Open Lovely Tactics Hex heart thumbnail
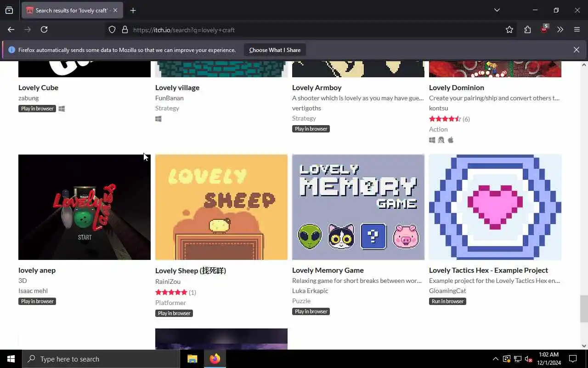This screenshot has height=368, width=588. (x=495, y=207)
